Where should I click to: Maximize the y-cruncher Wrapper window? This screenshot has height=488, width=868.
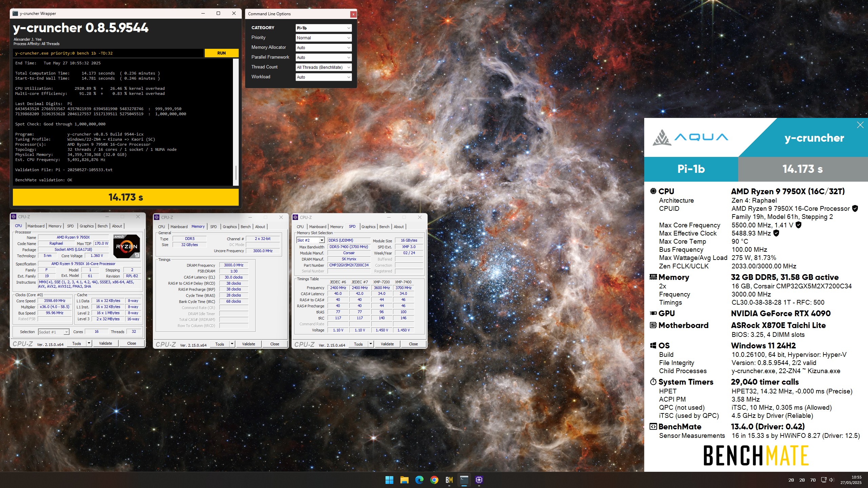point(218,14)
